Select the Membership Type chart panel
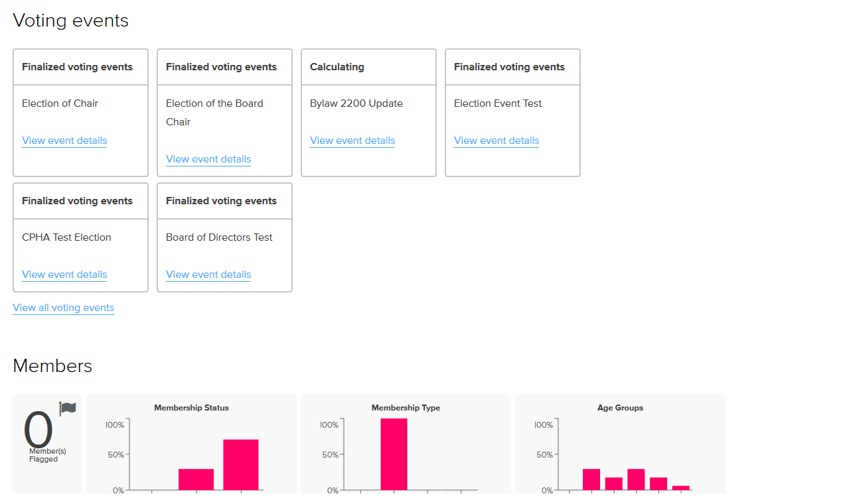The image size is (843, 504). [x=406, y=443]
